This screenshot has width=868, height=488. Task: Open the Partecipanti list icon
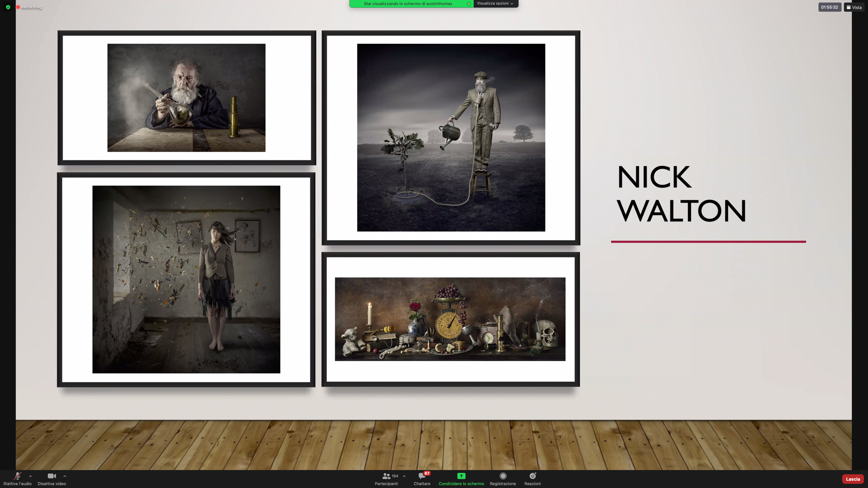(x=386, y=476)
